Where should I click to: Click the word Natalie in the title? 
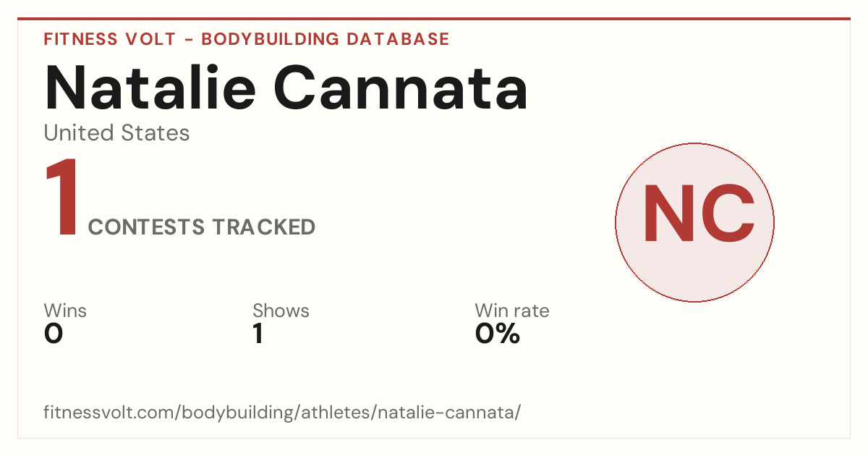click(150, 88)
